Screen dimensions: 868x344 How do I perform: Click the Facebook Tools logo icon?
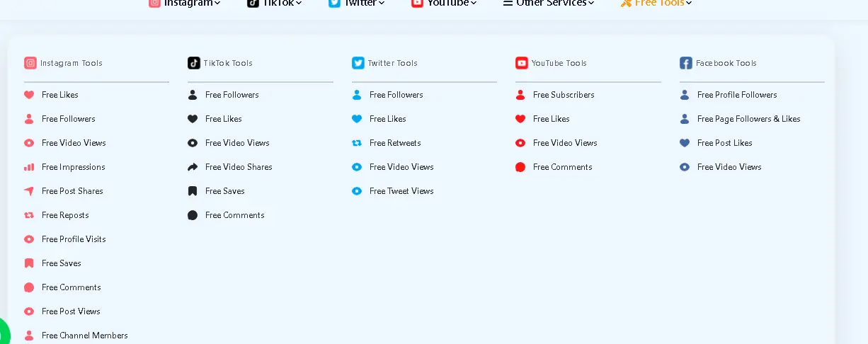tap(686, 63)
